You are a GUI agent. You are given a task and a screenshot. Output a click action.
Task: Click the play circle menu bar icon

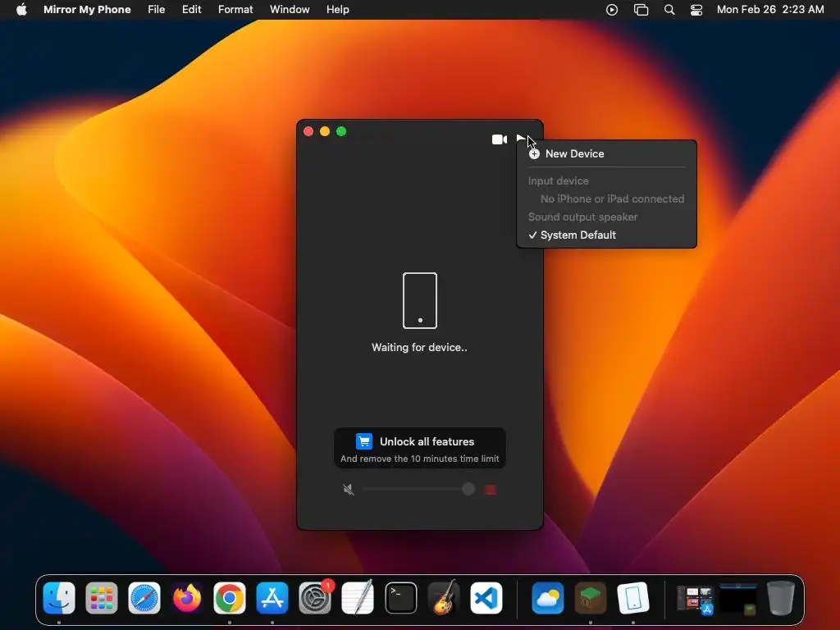(x=612, y=10)
